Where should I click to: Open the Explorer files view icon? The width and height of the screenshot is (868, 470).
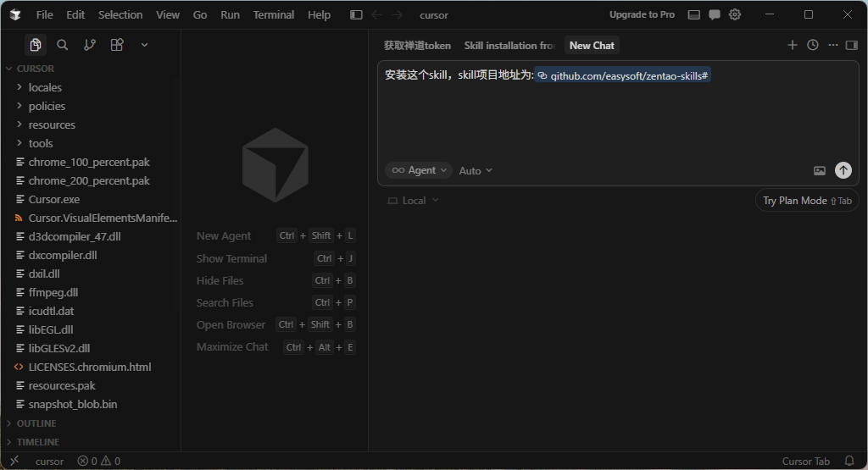36,45
